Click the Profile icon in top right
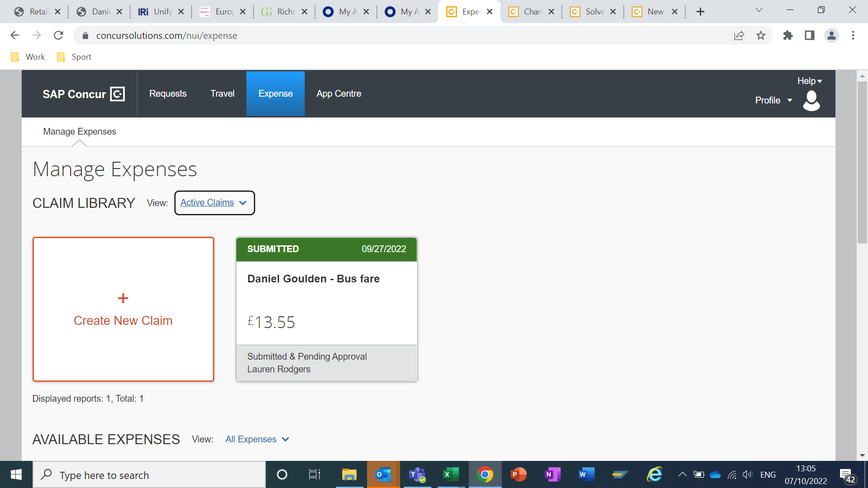Image resolution: width=868 pixels, height=488 pixels. click(812, 99)
